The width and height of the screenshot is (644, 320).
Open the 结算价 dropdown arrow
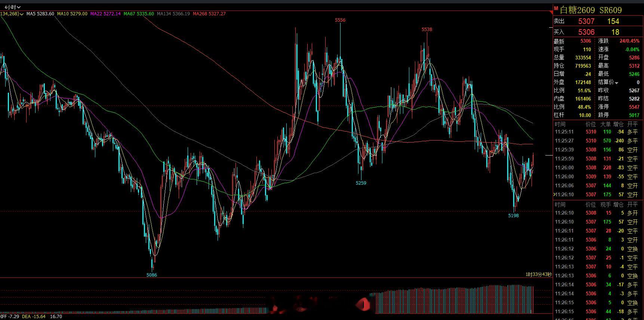(617, 83)
